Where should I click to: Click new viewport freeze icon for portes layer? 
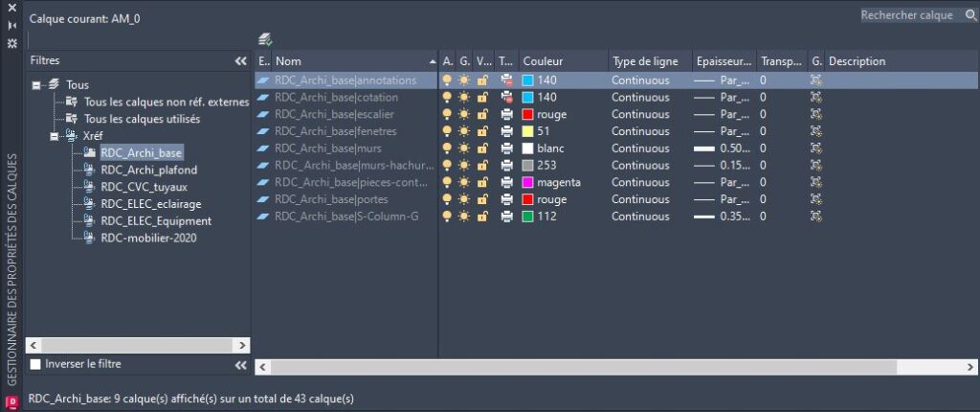pyautogui.click(x=816, y=199)
